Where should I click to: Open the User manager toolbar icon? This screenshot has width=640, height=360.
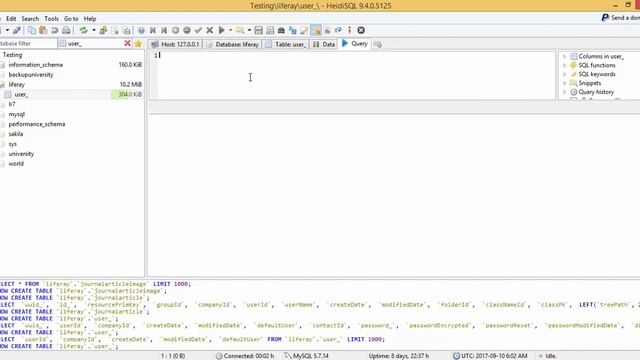coord(103,30)
